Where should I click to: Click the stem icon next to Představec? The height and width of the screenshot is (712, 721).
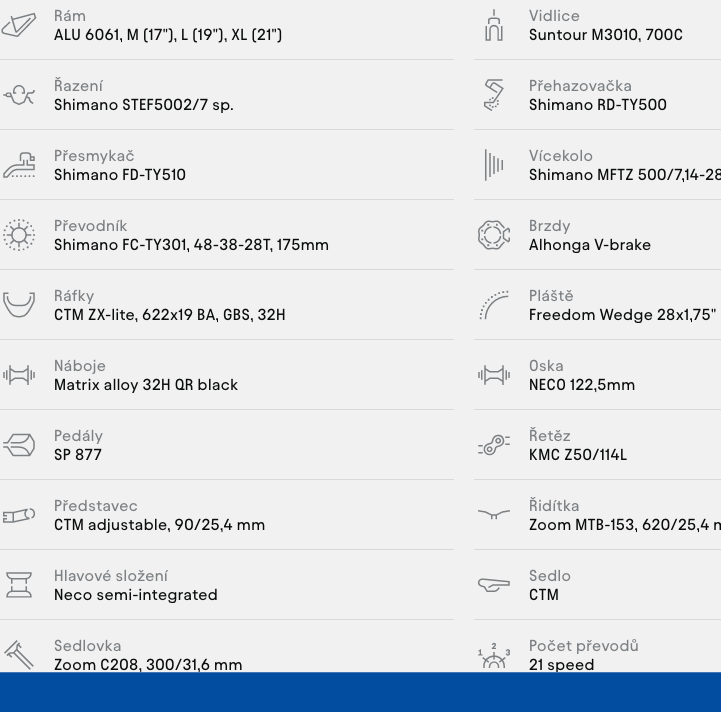coord(19,515)
